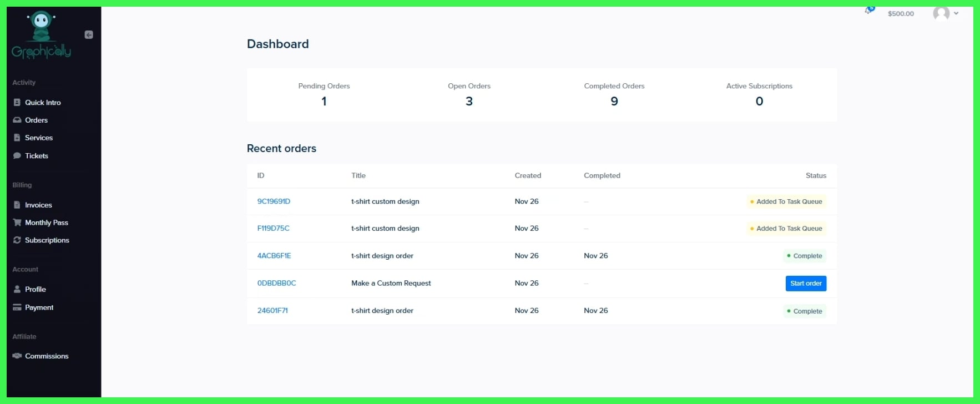
Task: Click the Profile person icon
Action: tap(17, 289)
